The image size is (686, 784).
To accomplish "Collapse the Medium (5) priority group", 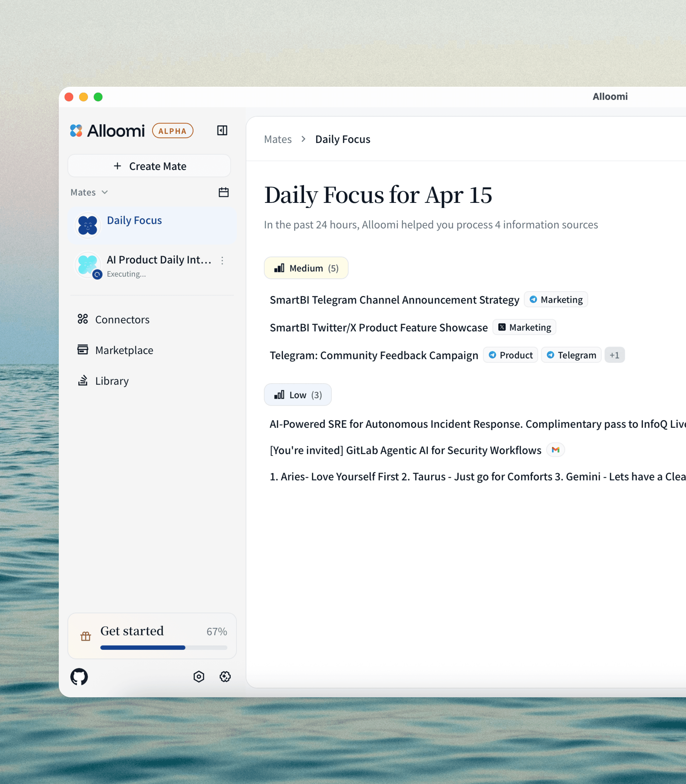I will (306, 268).
